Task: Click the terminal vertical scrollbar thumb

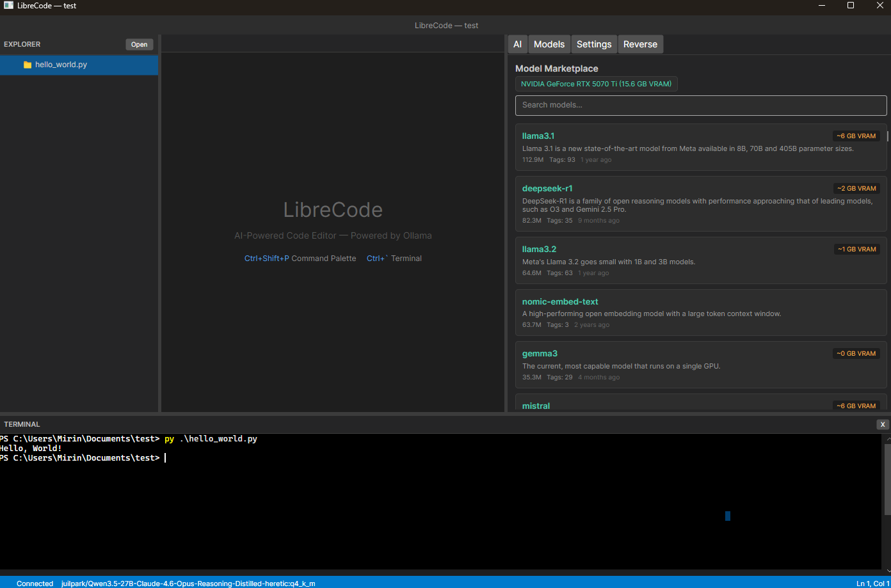Action: pyautogui.click(x=887, y=479)
